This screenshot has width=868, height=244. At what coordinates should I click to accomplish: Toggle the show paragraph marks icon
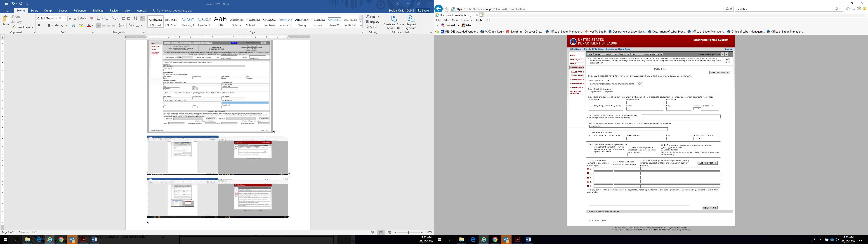coord(143,18)
